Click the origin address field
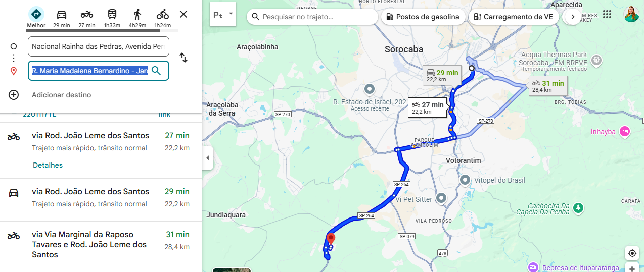This screenshot has width=644, height=272. point(99,46)
